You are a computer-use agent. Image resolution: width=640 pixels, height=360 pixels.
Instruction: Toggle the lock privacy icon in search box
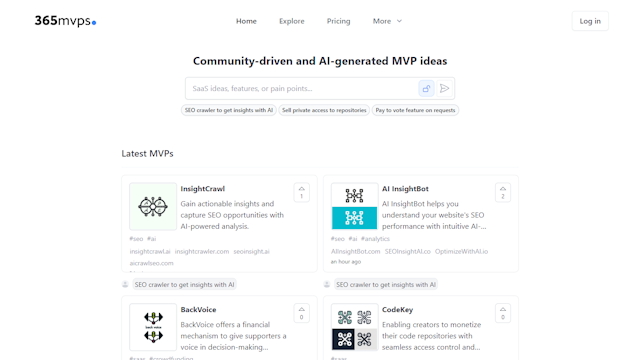pyautogui.click(x=426, y=89)
